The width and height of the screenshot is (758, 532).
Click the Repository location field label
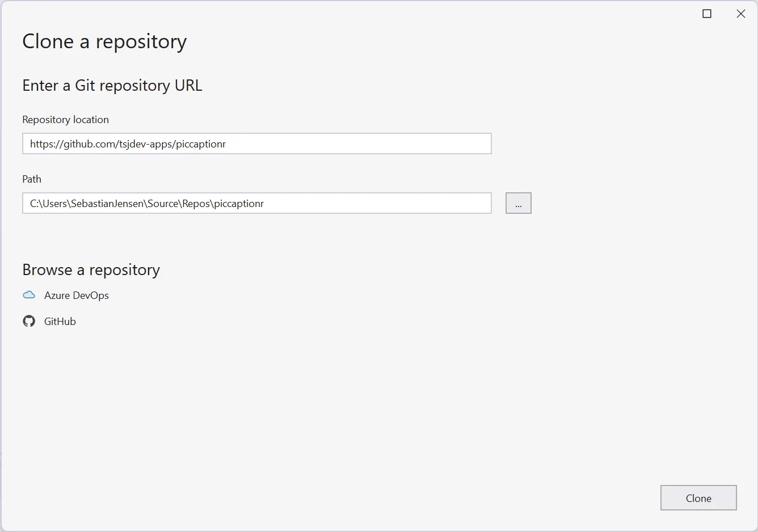pyautogui.click(x=65, y=120)
